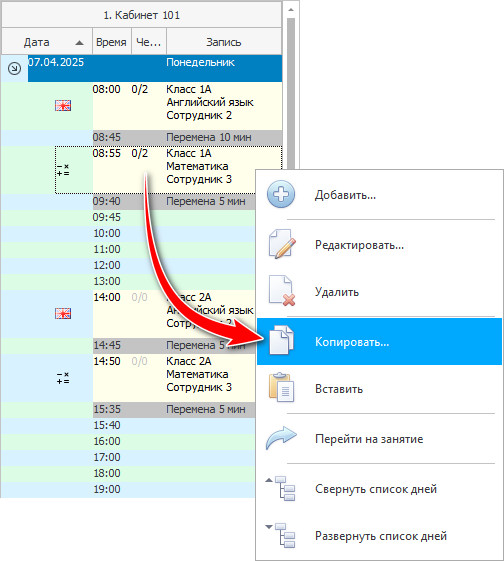Image resolution: width=504 pixels, height=561 pixels.
Task: Click the Время column header
Action: tap(112, 42)
